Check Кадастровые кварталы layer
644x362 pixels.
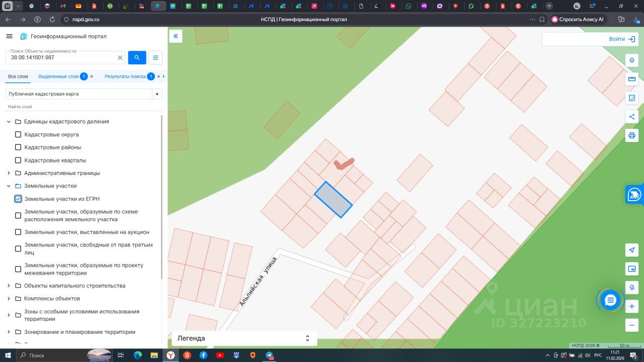click(18, 160)
